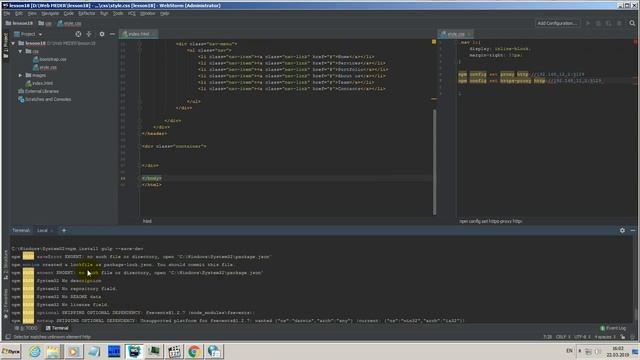Hide the Project panel with minus icon
The image size is (640, 360).
pos(112,34)
